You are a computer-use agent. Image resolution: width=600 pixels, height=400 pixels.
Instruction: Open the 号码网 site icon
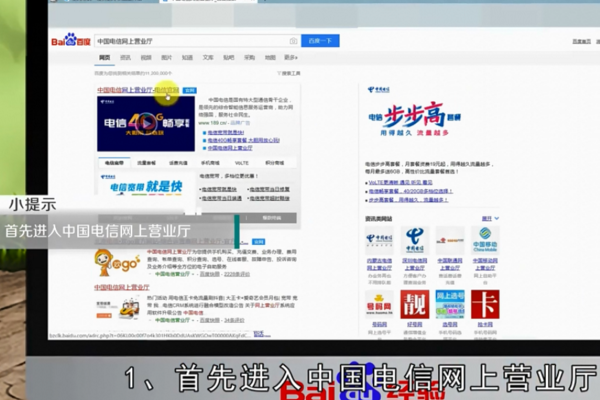coord(379,304)
